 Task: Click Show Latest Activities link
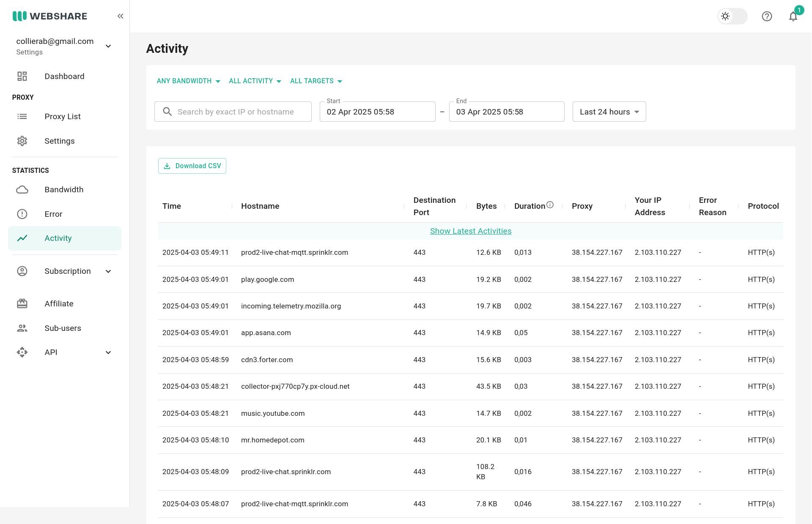pyautogui.click(x=471, y=231)
